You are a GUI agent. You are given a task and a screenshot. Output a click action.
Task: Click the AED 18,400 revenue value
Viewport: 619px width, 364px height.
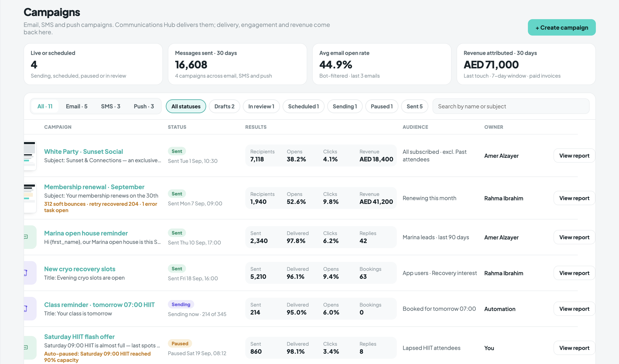[x=376, y=159]
